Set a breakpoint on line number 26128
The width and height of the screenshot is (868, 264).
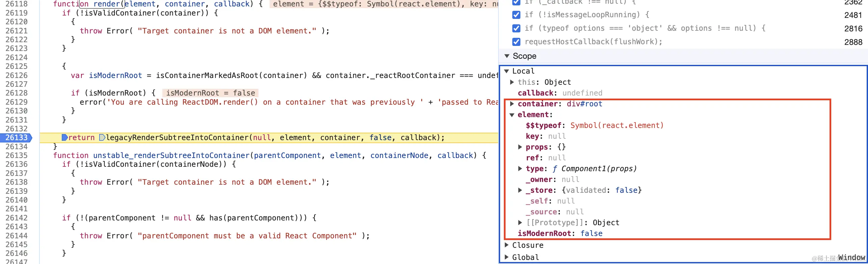tap(17, 93)
